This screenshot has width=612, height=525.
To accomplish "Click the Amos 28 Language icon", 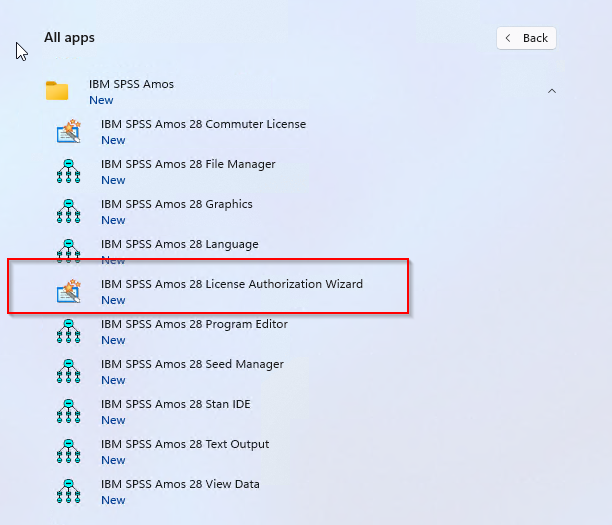I will [69, 251].
